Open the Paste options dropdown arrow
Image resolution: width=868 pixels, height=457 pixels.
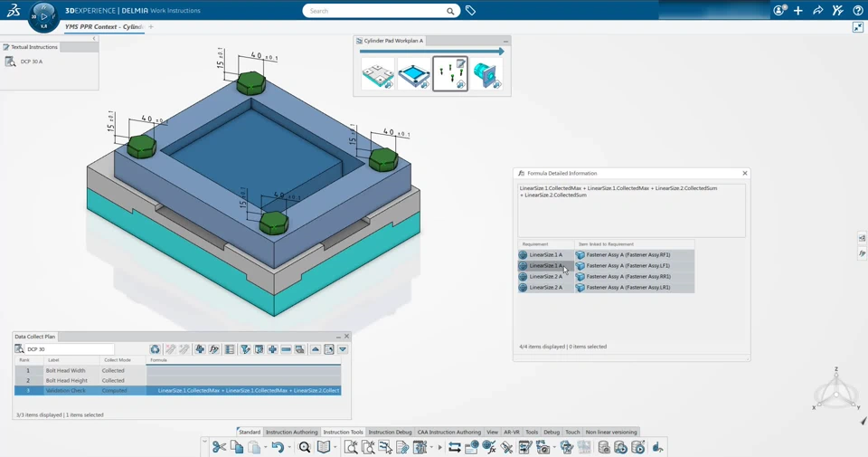pyautogui.click(x=265, y=447)
